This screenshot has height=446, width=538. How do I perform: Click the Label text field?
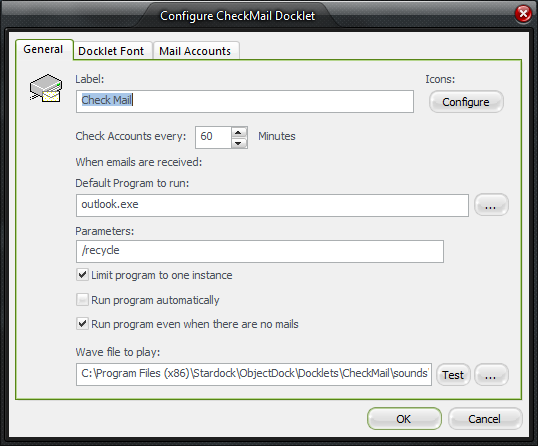coord(245,101)
